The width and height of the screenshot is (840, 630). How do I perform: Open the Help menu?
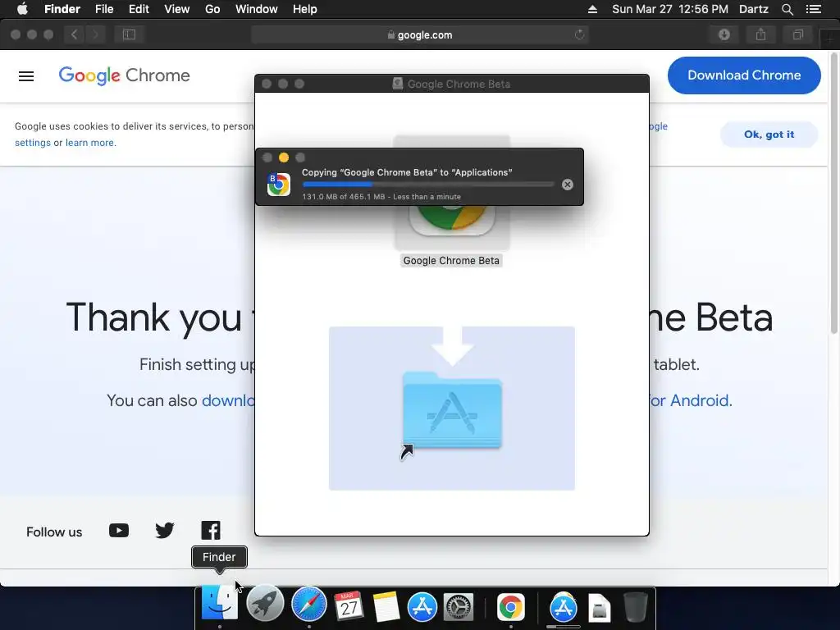click(305, 9)
